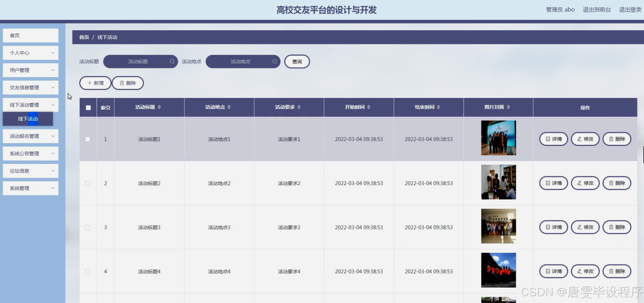Click cell text 活动地点4
644x303 pixels.
pos(219,272)
